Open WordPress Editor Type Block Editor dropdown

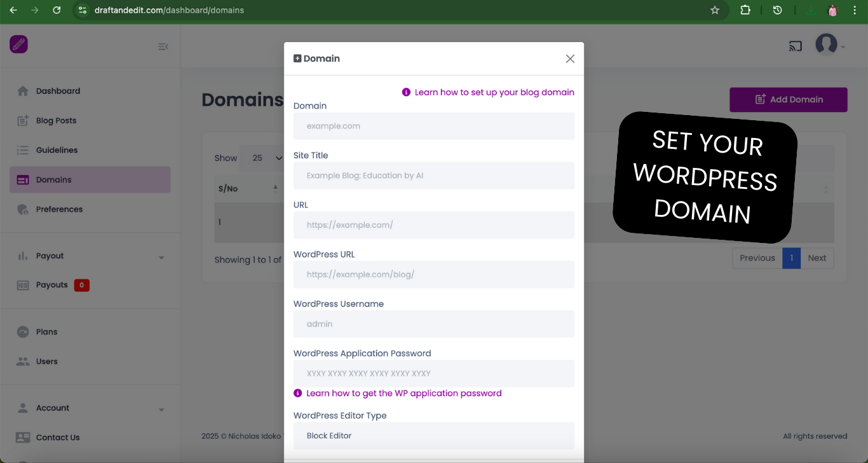[434, 436]
